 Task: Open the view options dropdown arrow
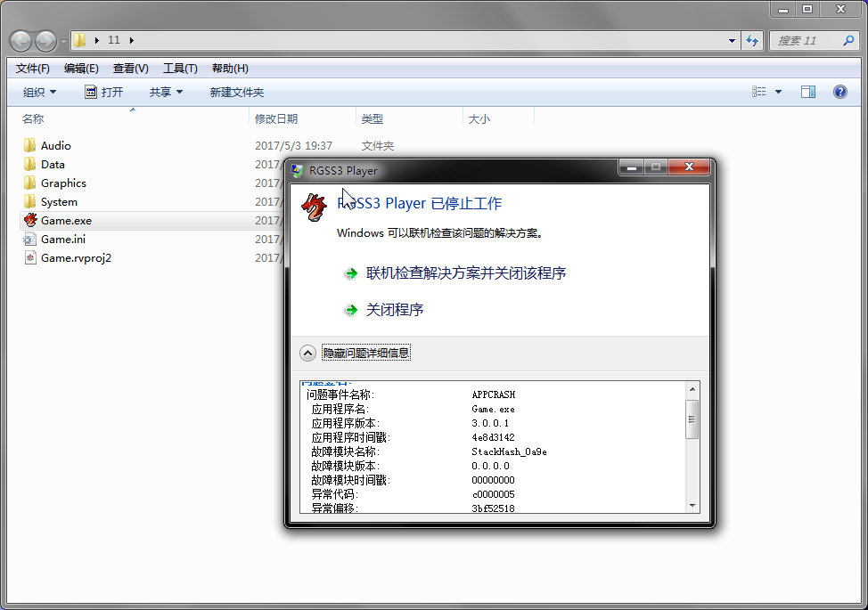click(778, 92)
